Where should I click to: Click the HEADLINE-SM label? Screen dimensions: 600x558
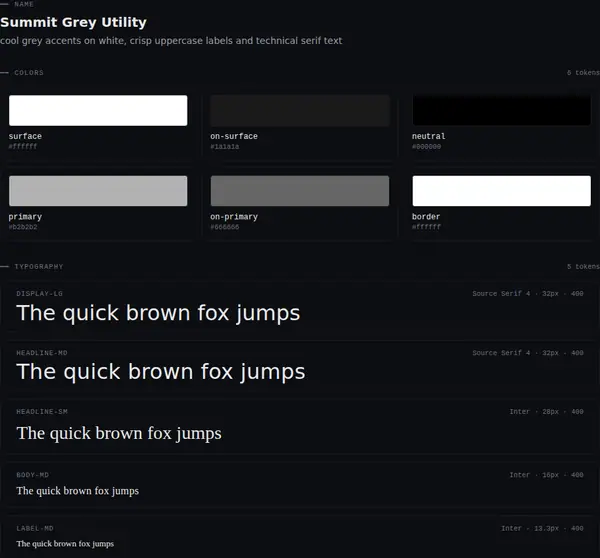point(42,412)
